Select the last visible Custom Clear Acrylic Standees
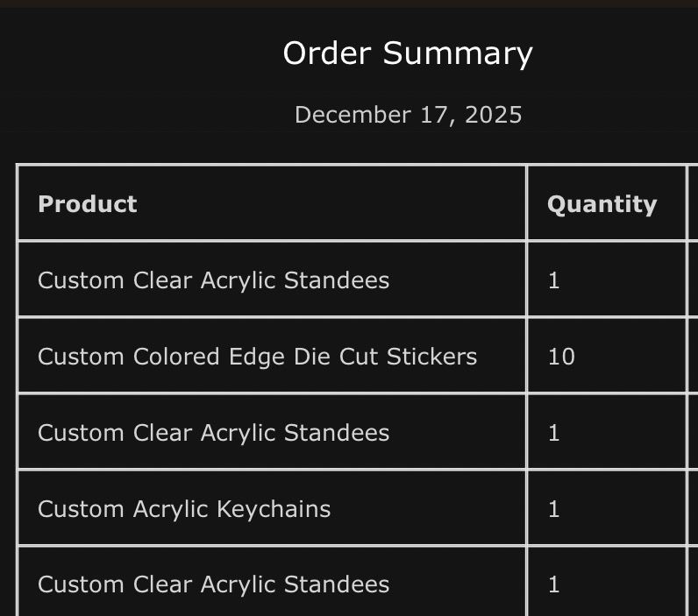 tap(214, 584)
